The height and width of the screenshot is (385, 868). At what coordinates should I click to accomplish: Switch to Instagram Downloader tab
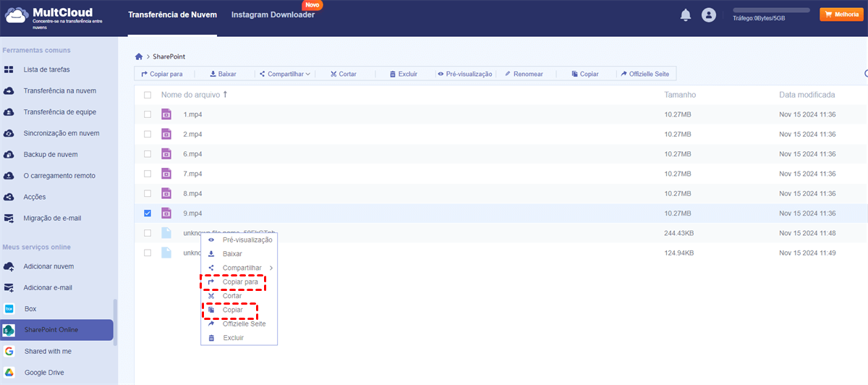click(x=273, y=14)
